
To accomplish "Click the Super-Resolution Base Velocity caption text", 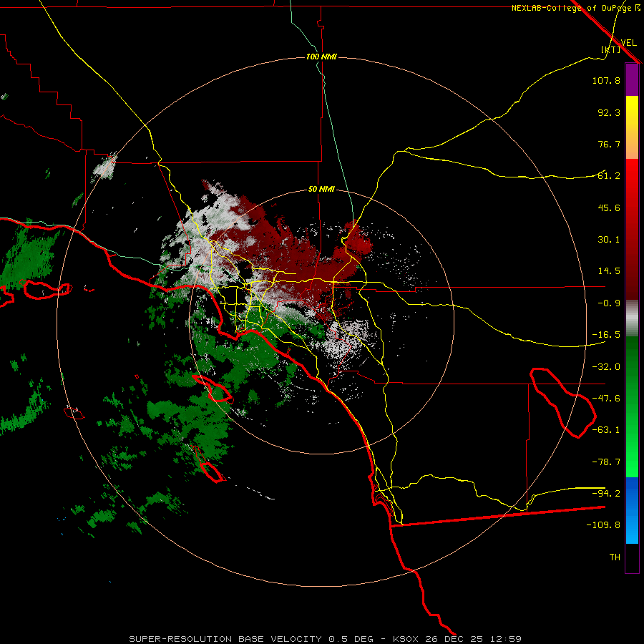I will point(326,639).
